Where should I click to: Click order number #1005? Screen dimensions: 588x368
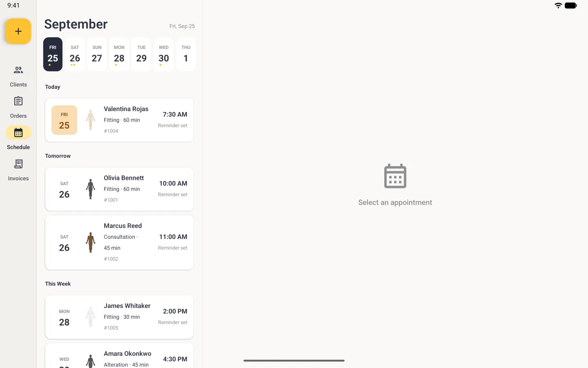[x=111, y=328]
